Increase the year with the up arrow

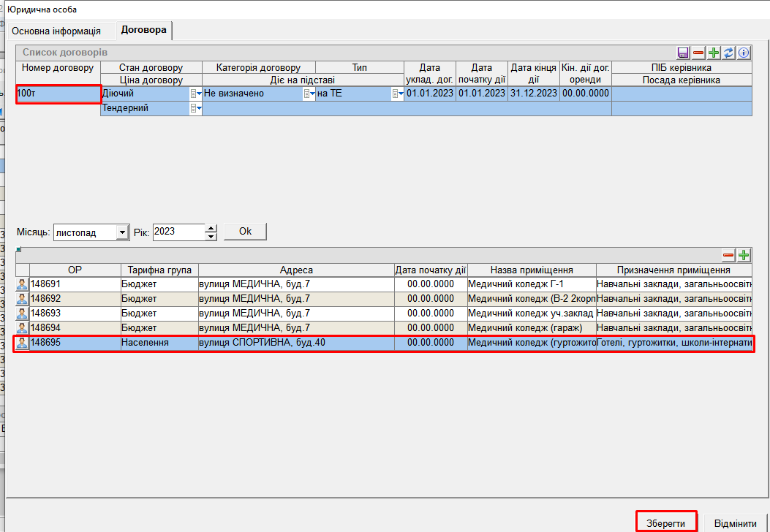click(211, 228)
